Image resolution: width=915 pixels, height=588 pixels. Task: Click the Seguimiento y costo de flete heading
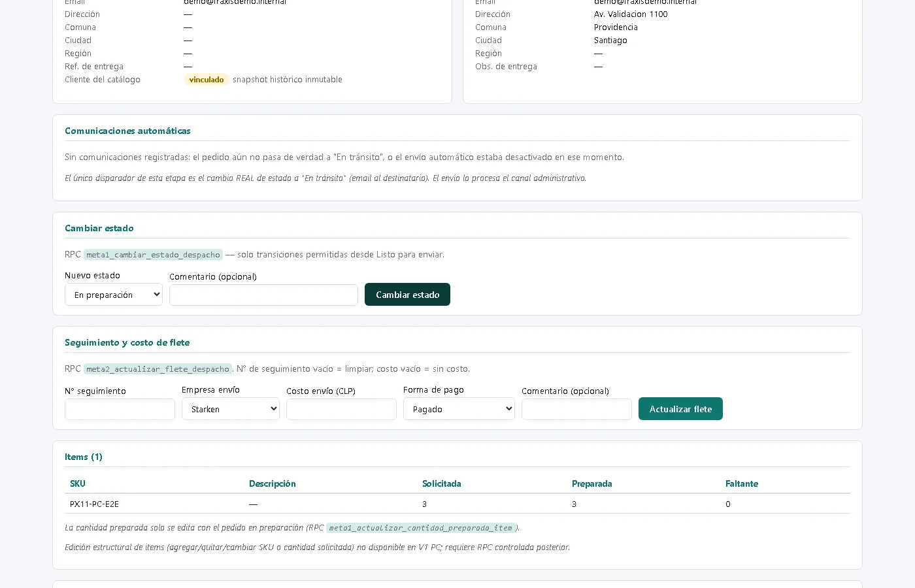point(127,342)
